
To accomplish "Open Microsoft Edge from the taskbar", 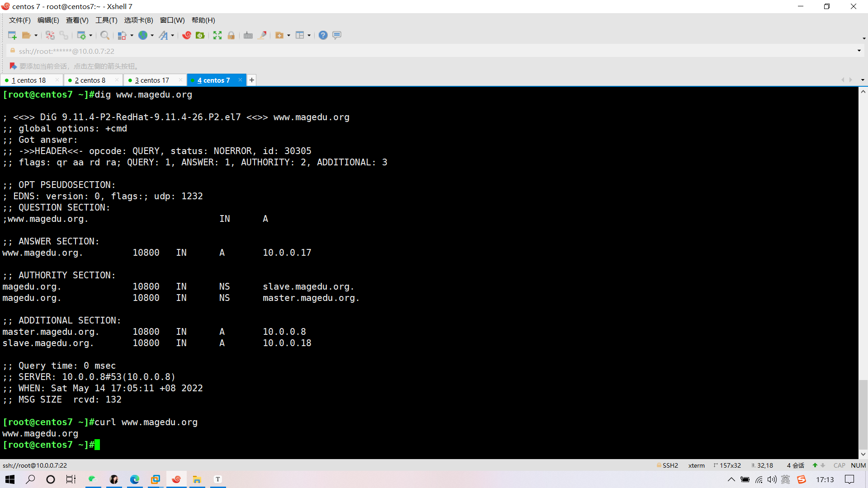I will (135, 479).
